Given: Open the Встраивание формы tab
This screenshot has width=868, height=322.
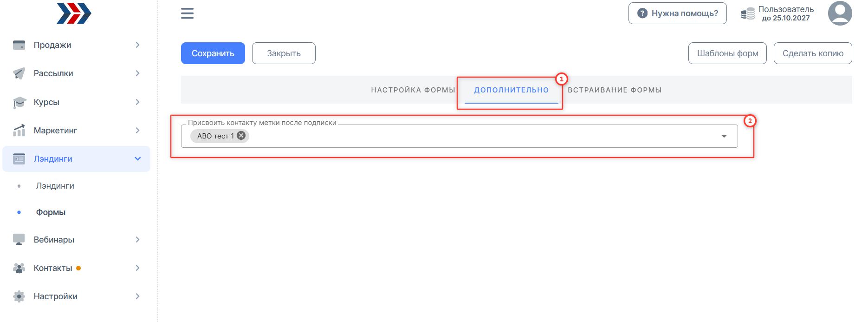Looking at the screenshot, I should tap(615, 90).
